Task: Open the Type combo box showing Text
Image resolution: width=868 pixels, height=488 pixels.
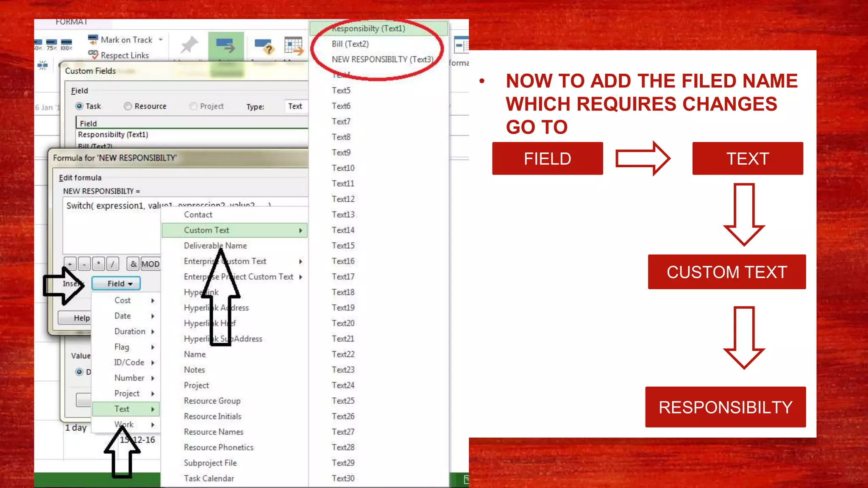Action: pyautogui.click(x=296, y=106)
